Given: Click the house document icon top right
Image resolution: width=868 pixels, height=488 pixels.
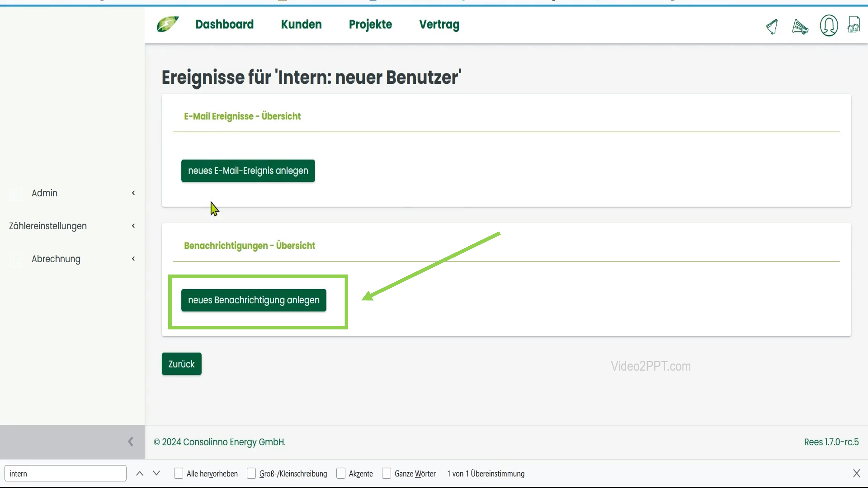Looking at the screenshot, I should pyautogui.click(x=854, y=25).
